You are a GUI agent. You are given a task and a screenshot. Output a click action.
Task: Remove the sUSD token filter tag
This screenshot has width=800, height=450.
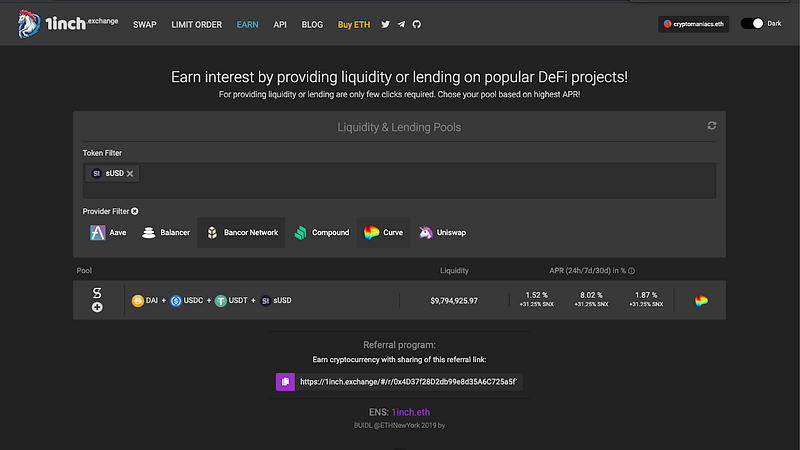point(130,173)
